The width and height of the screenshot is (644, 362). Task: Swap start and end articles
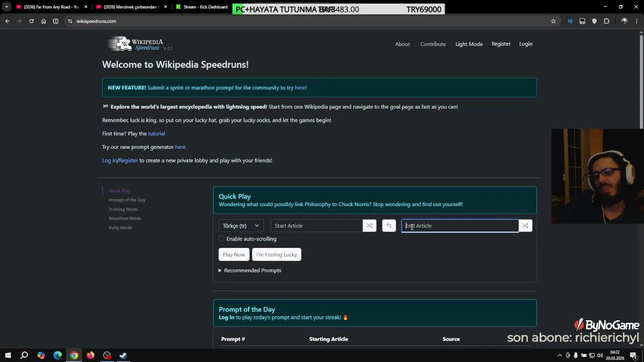click(389, 226)
